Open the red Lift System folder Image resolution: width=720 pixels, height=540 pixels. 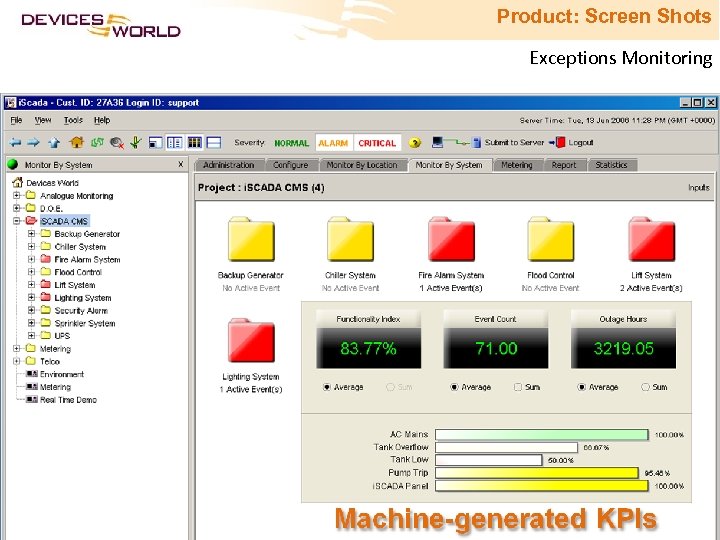coord(652,239)
